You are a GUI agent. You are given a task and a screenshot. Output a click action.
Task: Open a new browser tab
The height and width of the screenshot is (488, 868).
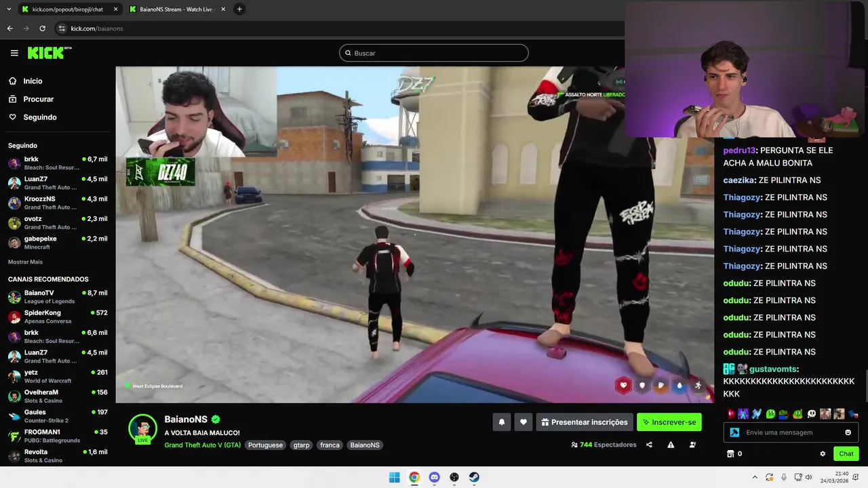[x=239, y=9]
